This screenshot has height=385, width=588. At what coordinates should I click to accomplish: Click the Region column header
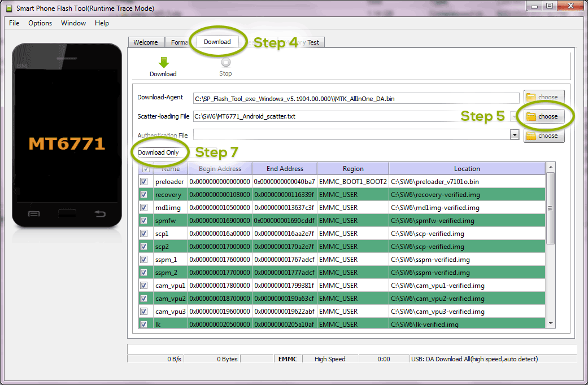[353, 169]
